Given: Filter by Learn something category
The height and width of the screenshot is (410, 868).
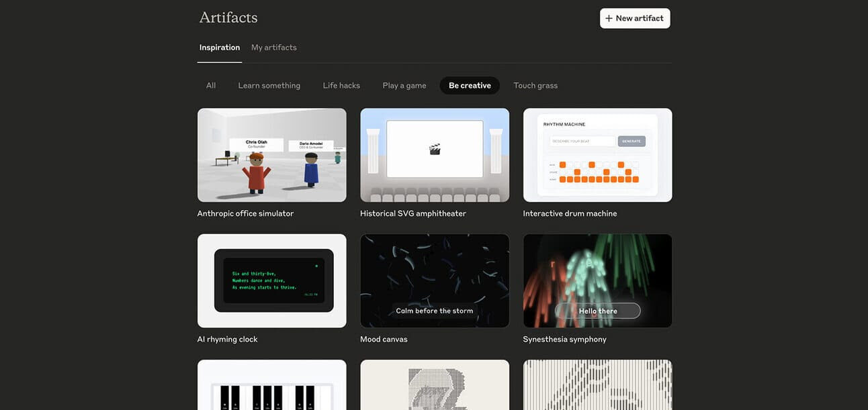Looking at the screenshot, I should click(x=269, y=85).
